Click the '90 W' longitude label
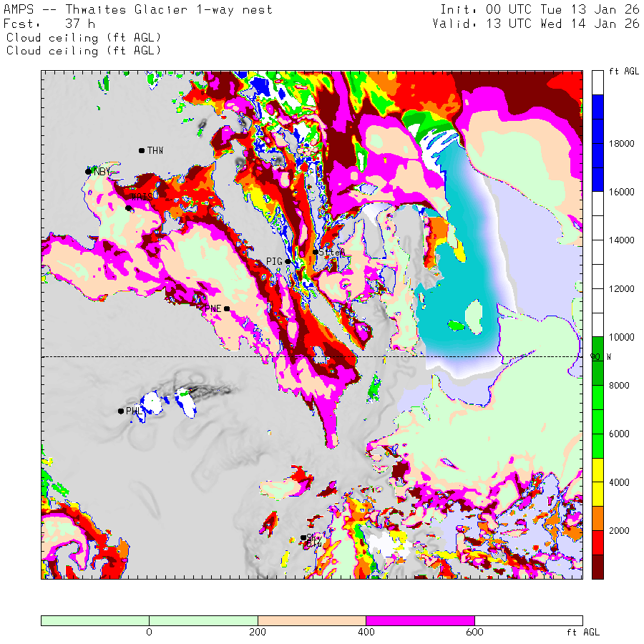 point(600,356)
